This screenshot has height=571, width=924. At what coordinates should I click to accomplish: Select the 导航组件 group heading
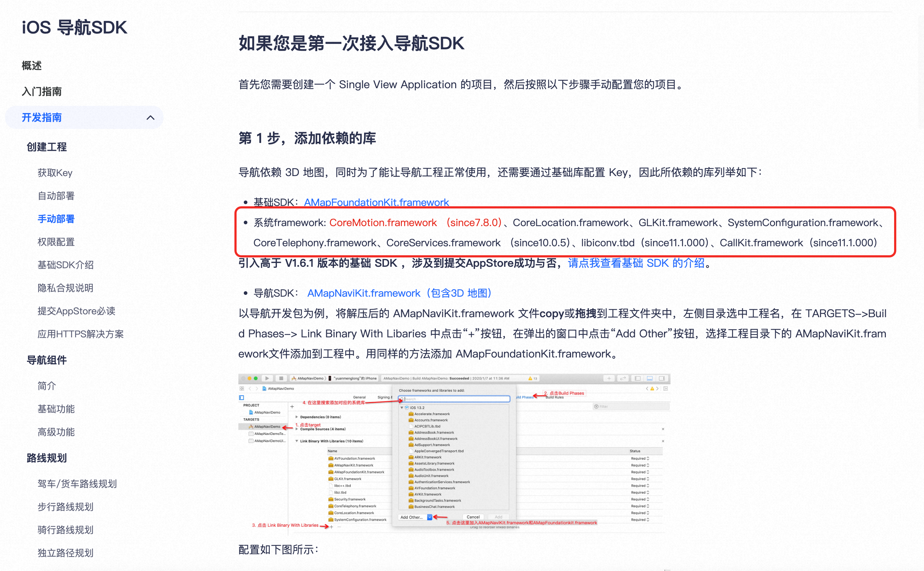tap(46, 360)
